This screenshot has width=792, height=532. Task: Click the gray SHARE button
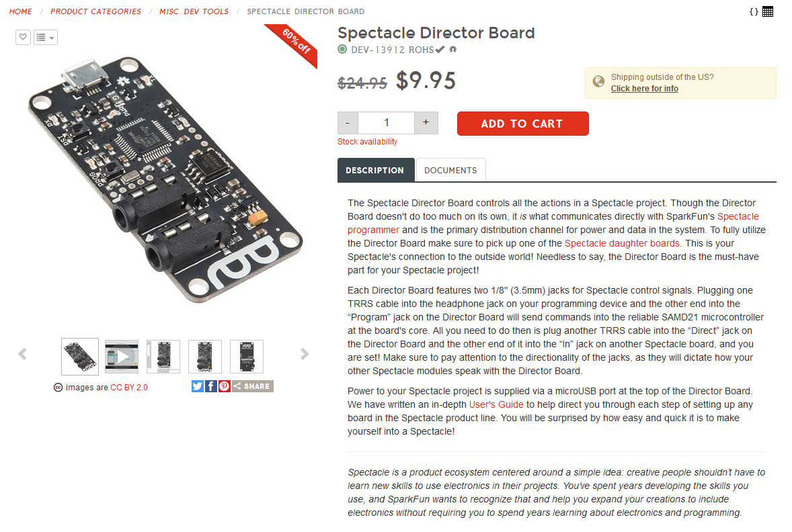[252, 386]
